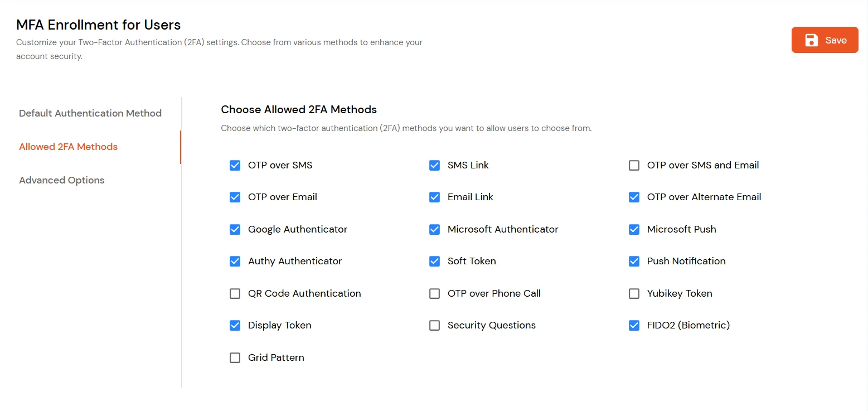Disable the Soft Token option
The height and width of the screenshot is (411, 868).
pos(434,261)
